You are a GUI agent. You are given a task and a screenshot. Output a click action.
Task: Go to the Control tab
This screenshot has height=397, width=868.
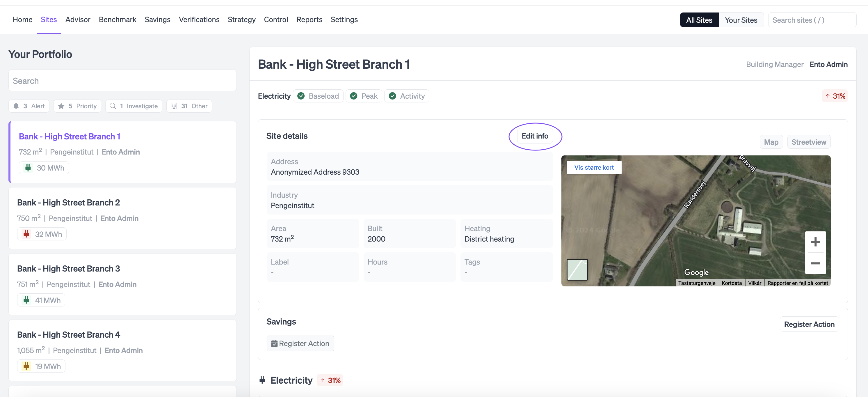tap(276, 20)
